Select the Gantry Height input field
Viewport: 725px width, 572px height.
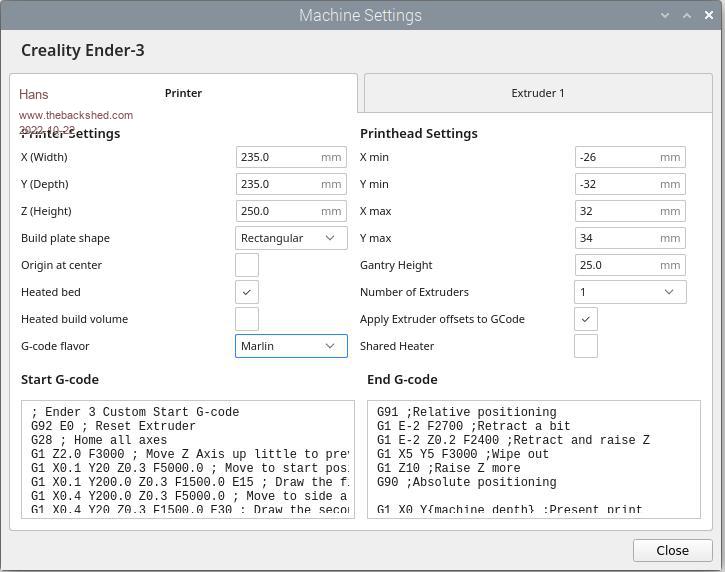coord(617,265)
